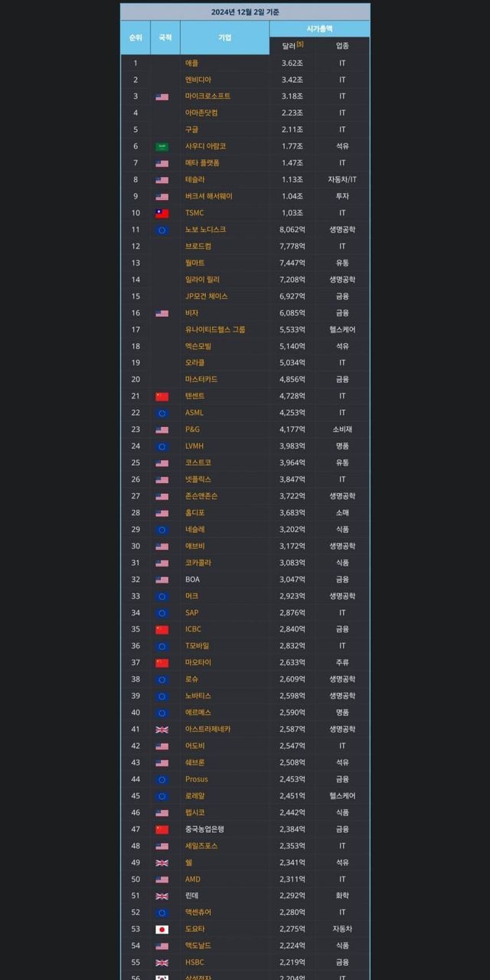Open the 엔비디아 company link

pos(198,80)
